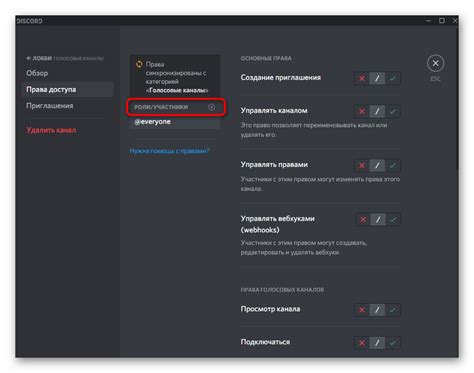Allow the Подключаться permission
This screenshot has height=373, width=474.
[393, 343]
